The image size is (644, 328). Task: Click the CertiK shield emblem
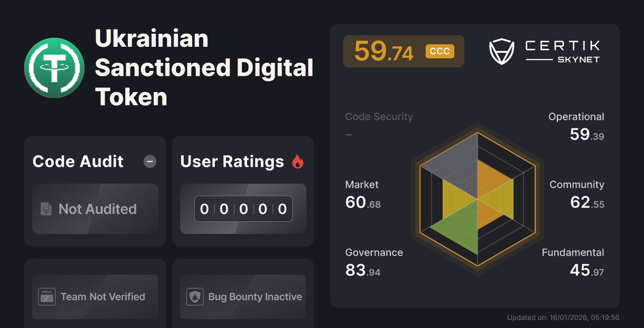(501, 50)
